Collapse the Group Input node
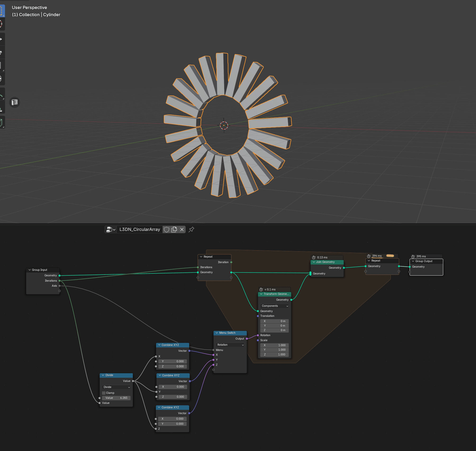 pyautogui.click(x=30, y=270)
